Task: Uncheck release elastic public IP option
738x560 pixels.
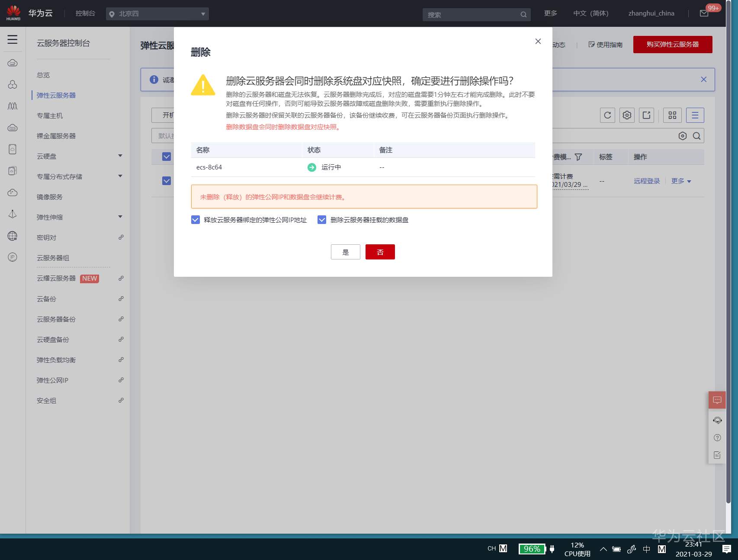Action: [196, 220]
